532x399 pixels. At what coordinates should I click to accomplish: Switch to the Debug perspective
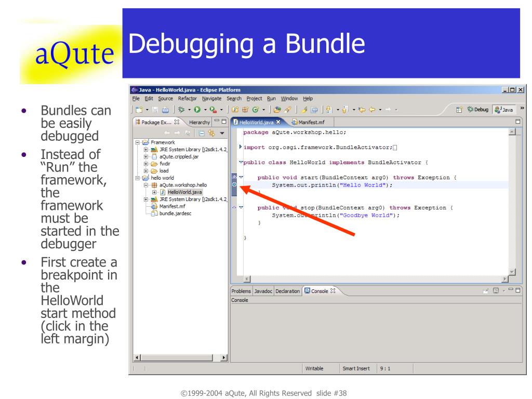pyautogui.click(x=478, y=109)
